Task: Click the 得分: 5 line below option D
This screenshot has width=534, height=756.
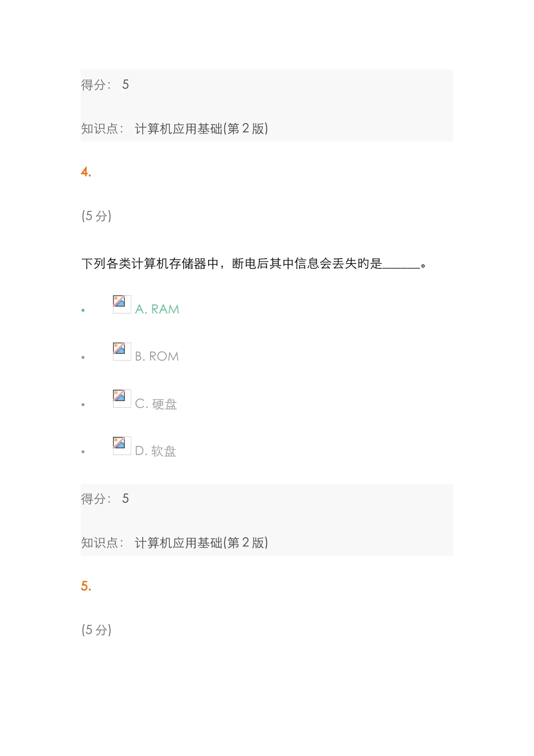Action: pyautogui.click(x=105, y=499)
